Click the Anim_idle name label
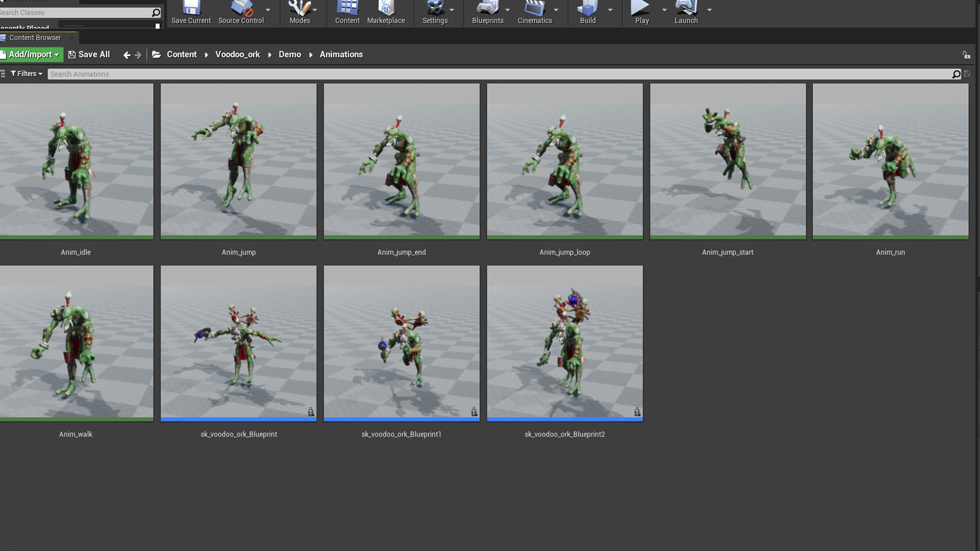Viewport: 980px width, 551px height. pyautogui.click(x=76, y=252)
